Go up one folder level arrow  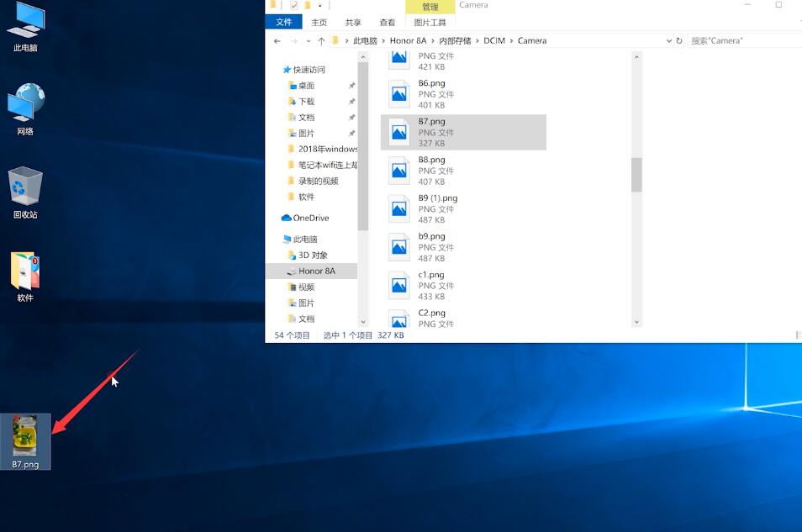pos(321,41)
